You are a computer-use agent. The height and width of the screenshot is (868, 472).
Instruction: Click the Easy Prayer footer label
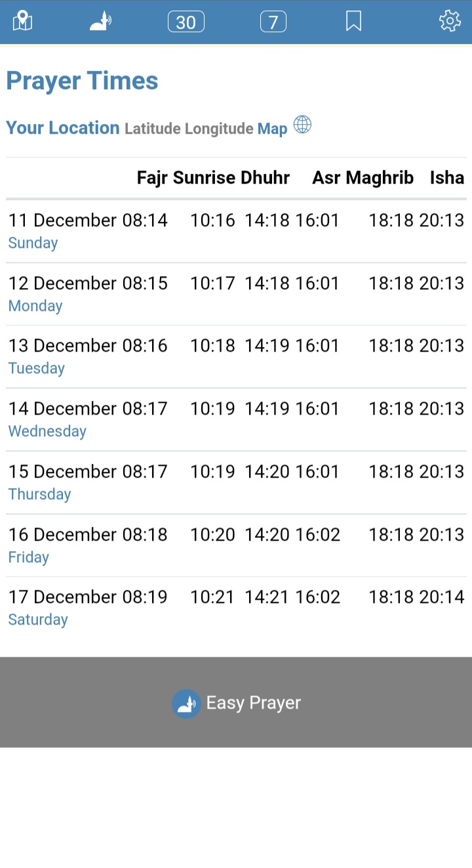point(254,703)
